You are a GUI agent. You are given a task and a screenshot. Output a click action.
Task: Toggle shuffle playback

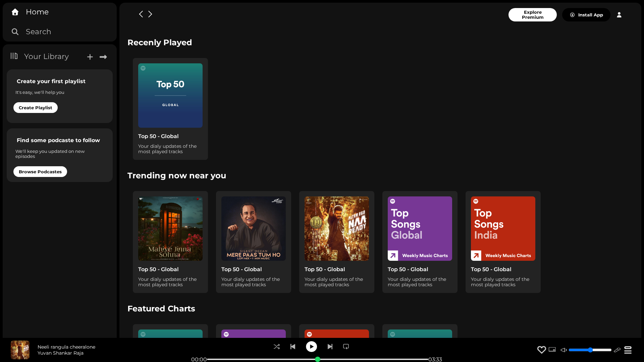tap(277, 347)
